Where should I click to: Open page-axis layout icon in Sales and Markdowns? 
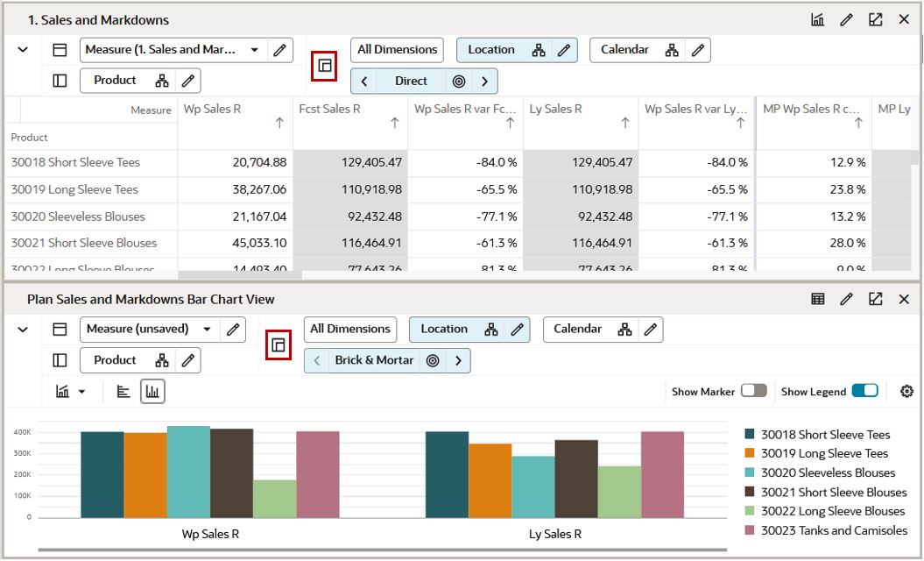pyautogui.click(x=325, y=66)
